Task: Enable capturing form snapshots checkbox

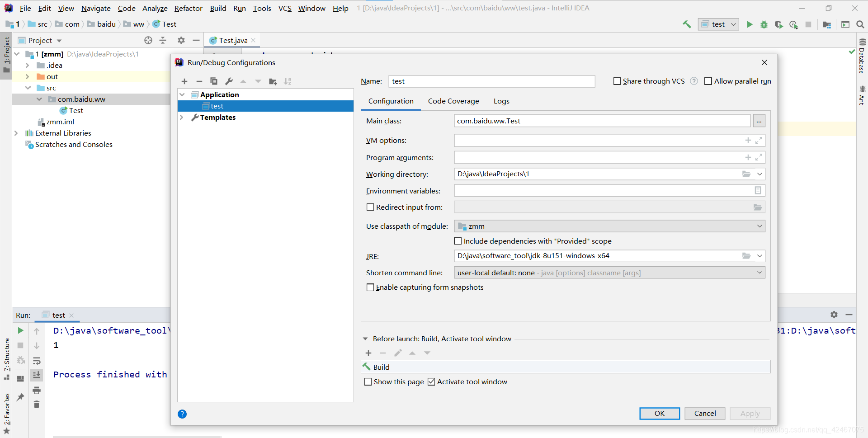Action: 370,287
